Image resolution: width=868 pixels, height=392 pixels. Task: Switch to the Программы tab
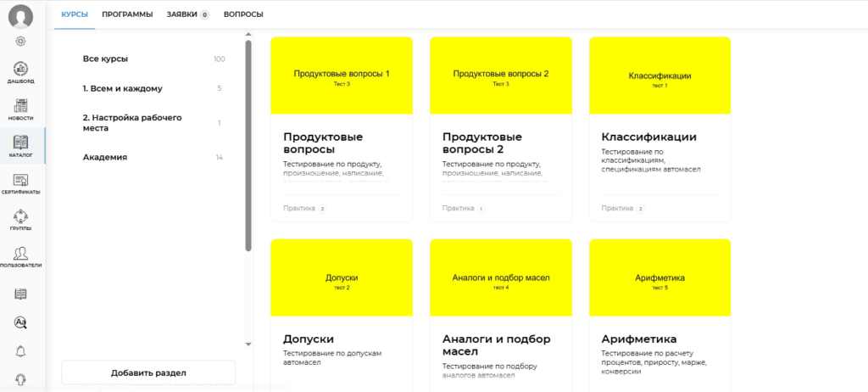pyautogui.click(x=127, y=14)
